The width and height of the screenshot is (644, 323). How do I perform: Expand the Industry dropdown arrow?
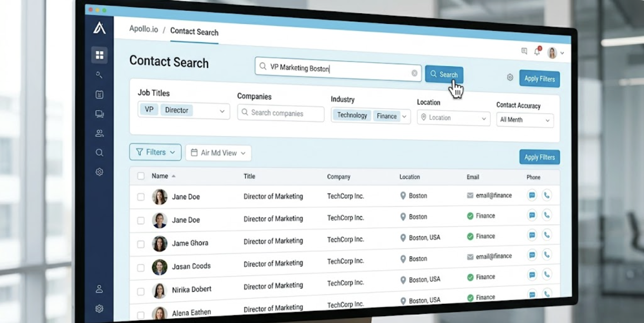(x=404, y=116)
